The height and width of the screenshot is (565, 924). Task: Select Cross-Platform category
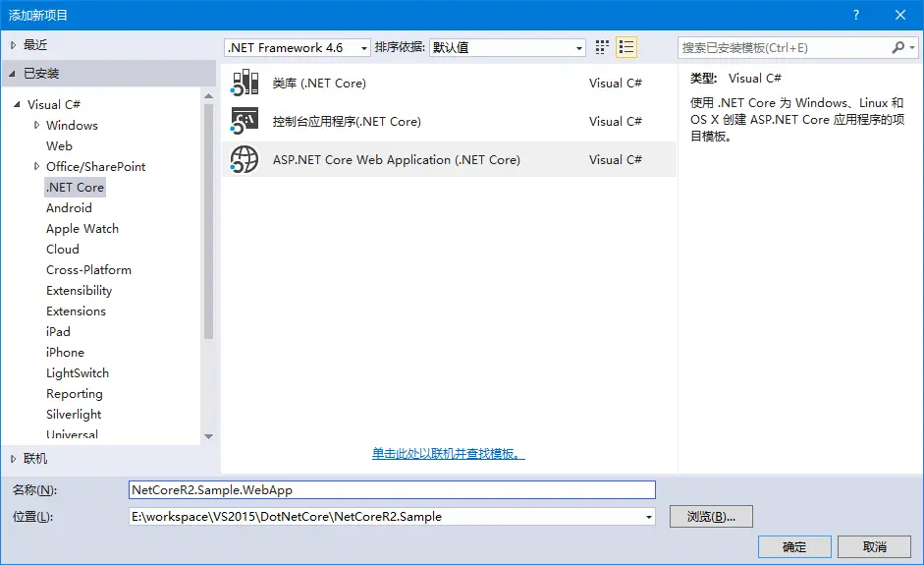coord(88,269)
